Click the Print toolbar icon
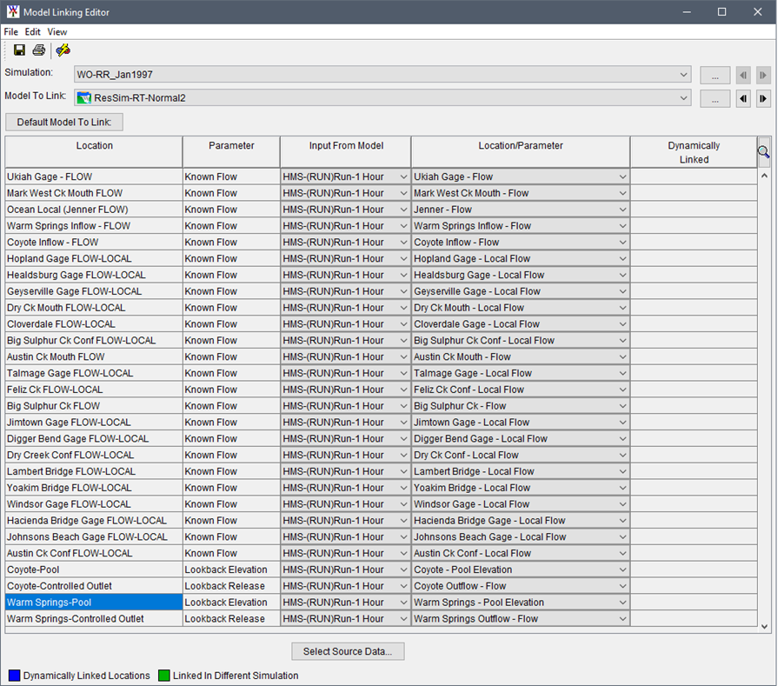784x686 pixels. click(x=39, y=50)
